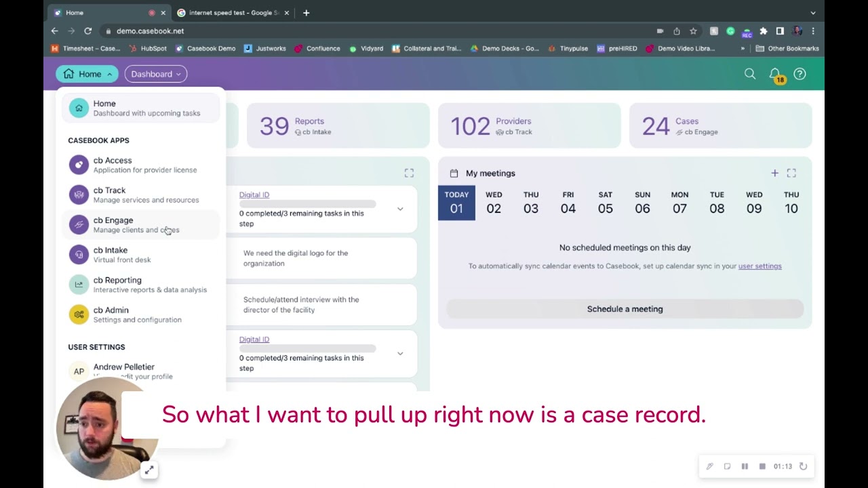This screenshot has height=488, width=868.
Task: Expand the webcam bubble with the arrows icon
Action: point(149,470)
